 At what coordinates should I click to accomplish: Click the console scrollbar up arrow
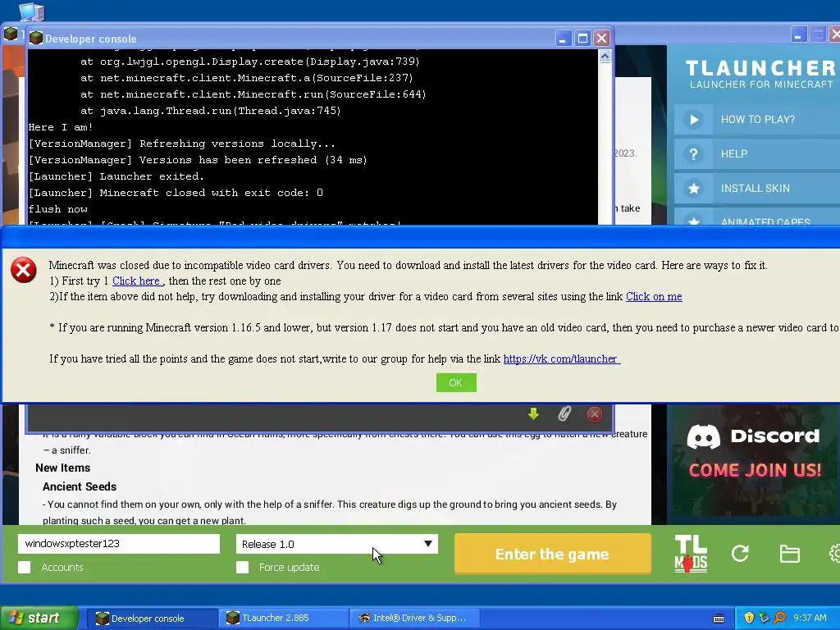[x=605, y=57]
